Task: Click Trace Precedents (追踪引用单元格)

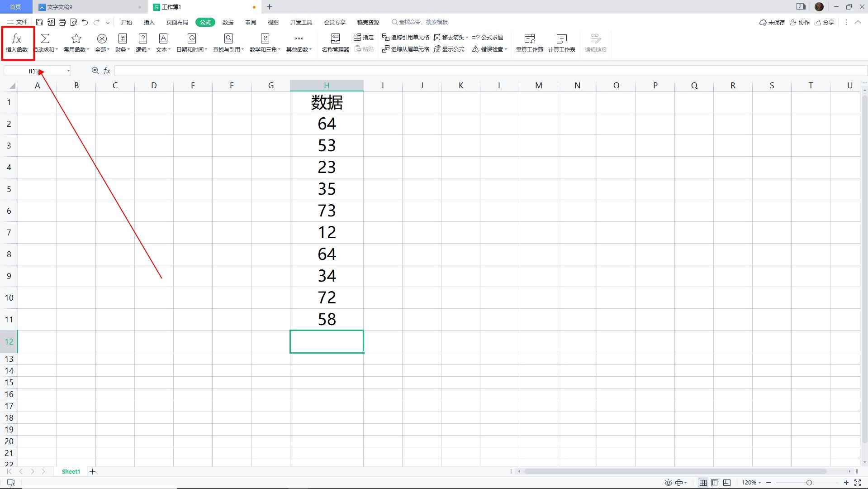Action: [406, 37]
